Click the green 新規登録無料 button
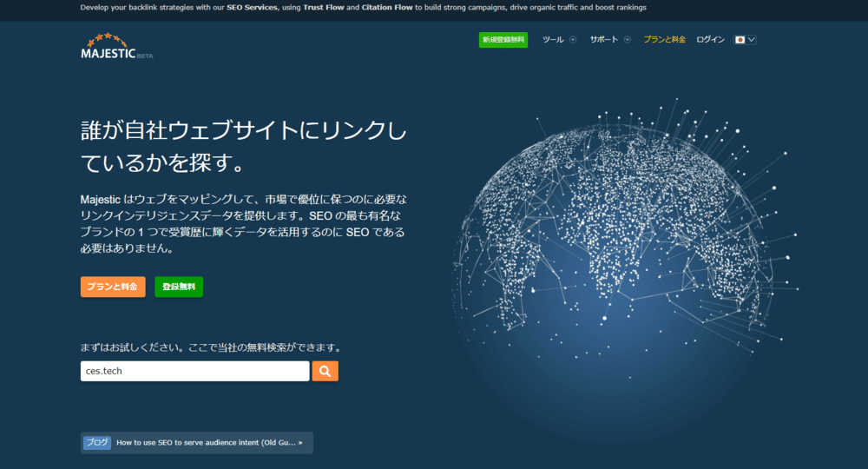The image size is (868, 469). 503,40
